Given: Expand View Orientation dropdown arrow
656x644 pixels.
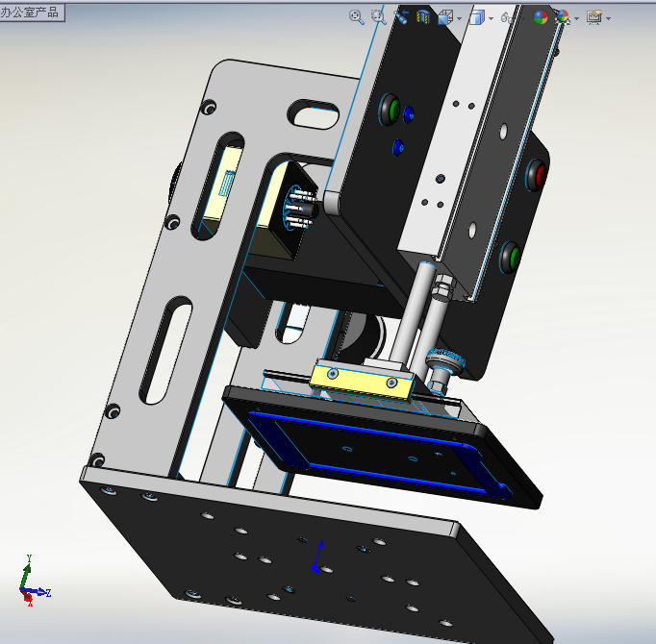Looking at the screenshot, I should (460, 18).
